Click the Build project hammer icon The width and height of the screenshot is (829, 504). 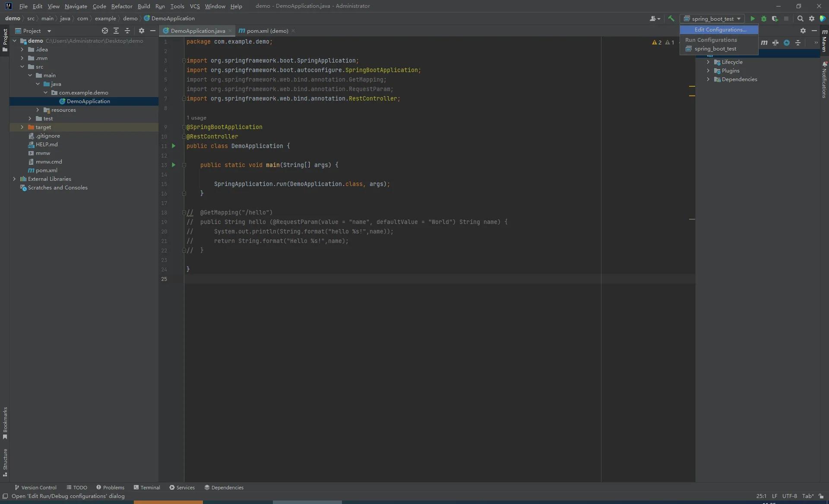pyautogui.click(x=671, y=19)
